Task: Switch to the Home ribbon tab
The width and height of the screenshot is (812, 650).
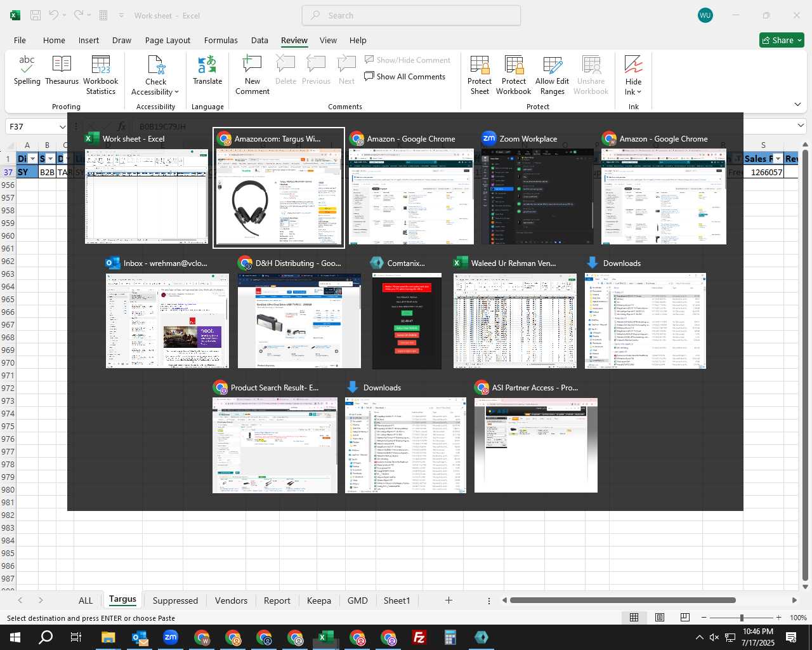Action: pyautogui.click(x=54, y=40)
